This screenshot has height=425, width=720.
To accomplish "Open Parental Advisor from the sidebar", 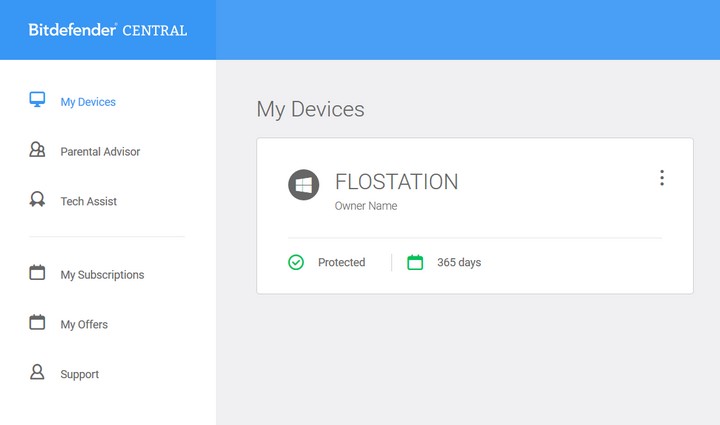I will 100,152.
